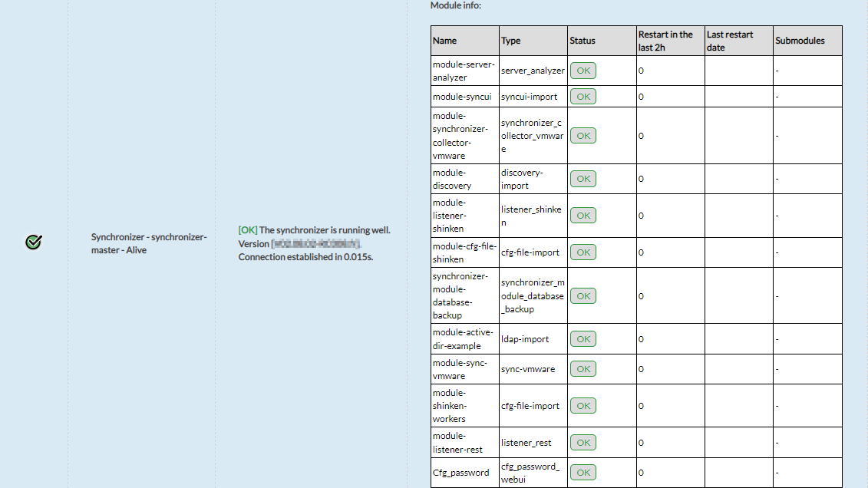Click OK badge for module-server-analyzer
The image size is (868, 488).
tap(583, 71)
